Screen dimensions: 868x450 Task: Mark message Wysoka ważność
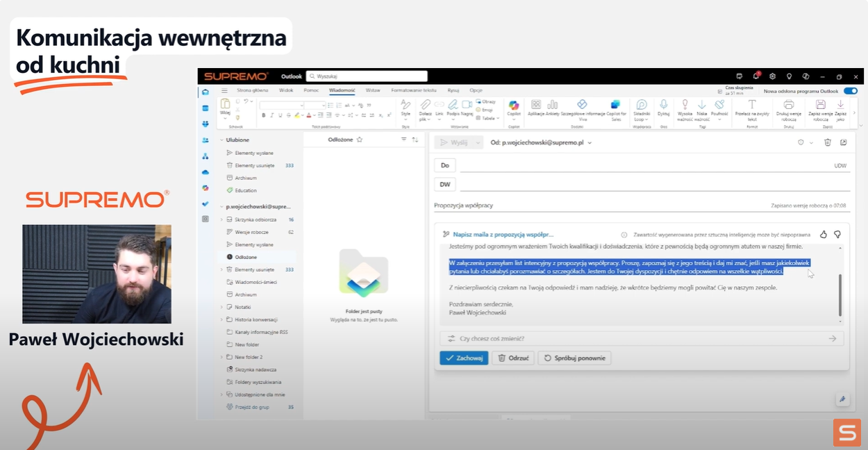[x=685, y=110]
